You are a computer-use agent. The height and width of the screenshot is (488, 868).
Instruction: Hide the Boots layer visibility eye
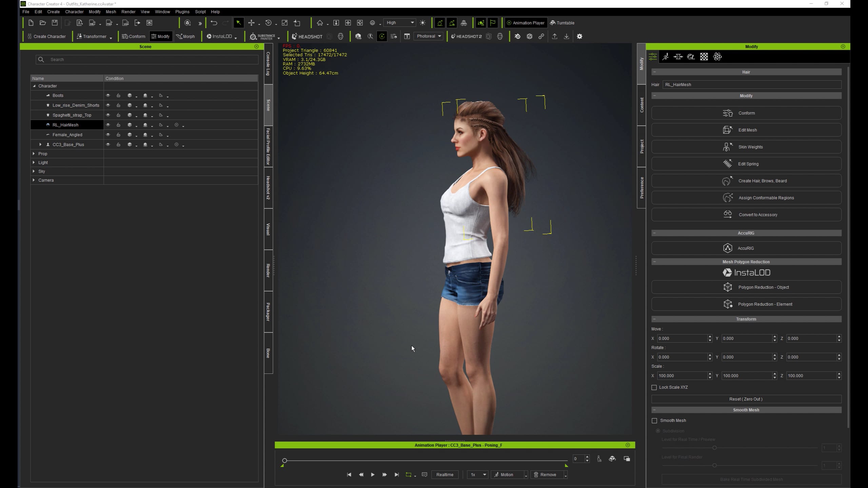coord(108,95)
